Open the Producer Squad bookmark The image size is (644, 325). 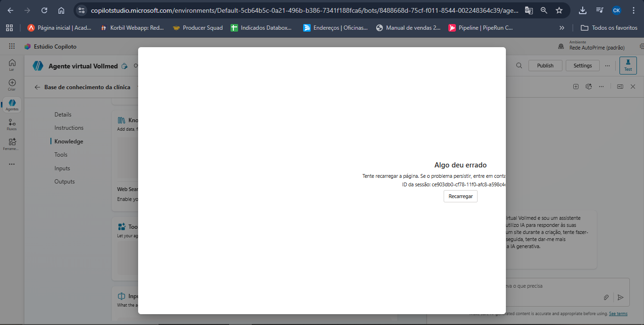pos(198,28)
